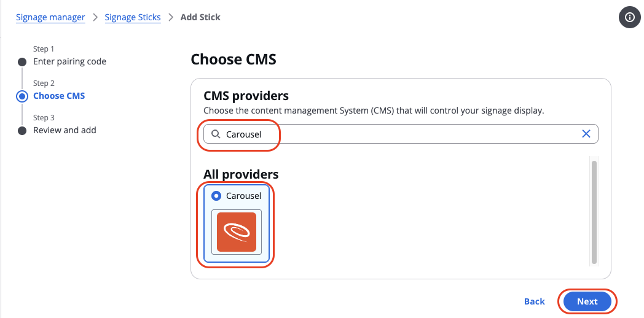The height and width of the screenshot is (318, 644).
Task: Go to Signage manager breadcrumb link
Action: click(50, 17)
